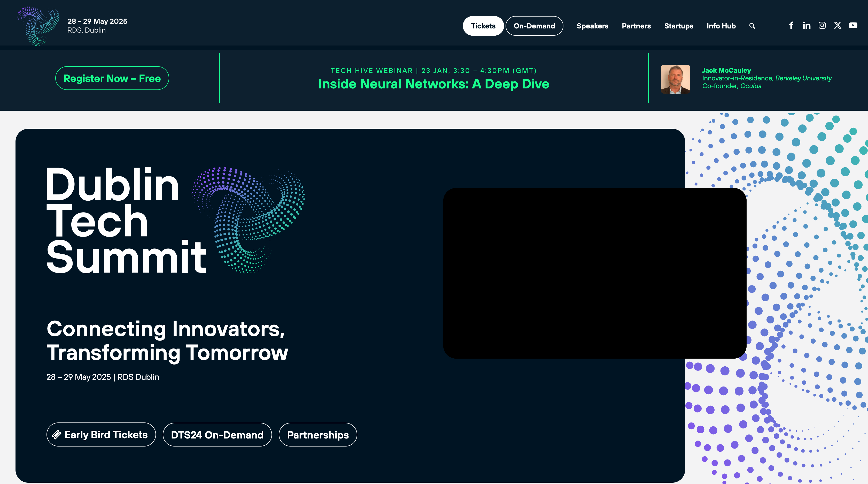Click the large swirl logo in hero
The height and width of the screenshot is (484, 868).
coord(248,219)
